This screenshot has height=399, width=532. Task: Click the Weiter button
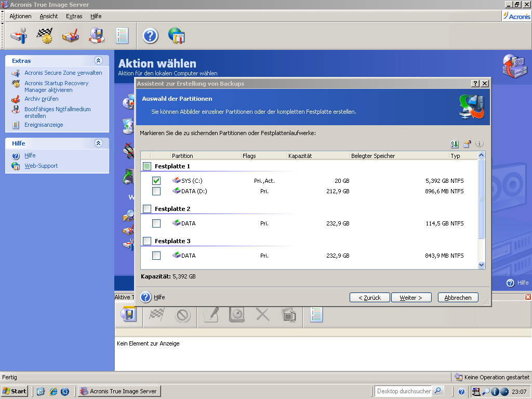click(411, 298)
